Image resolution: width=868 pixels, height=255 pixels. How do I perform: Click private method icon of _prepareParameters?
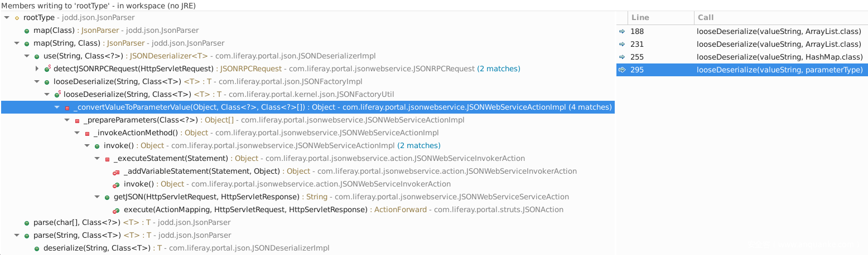click(x=77, y=120)
